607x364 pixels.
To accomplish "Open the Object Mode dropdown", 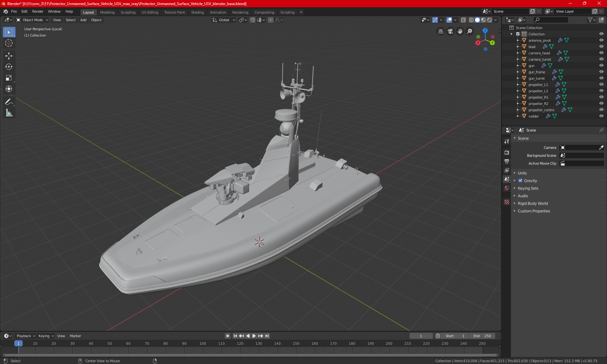I will (32, 20).
